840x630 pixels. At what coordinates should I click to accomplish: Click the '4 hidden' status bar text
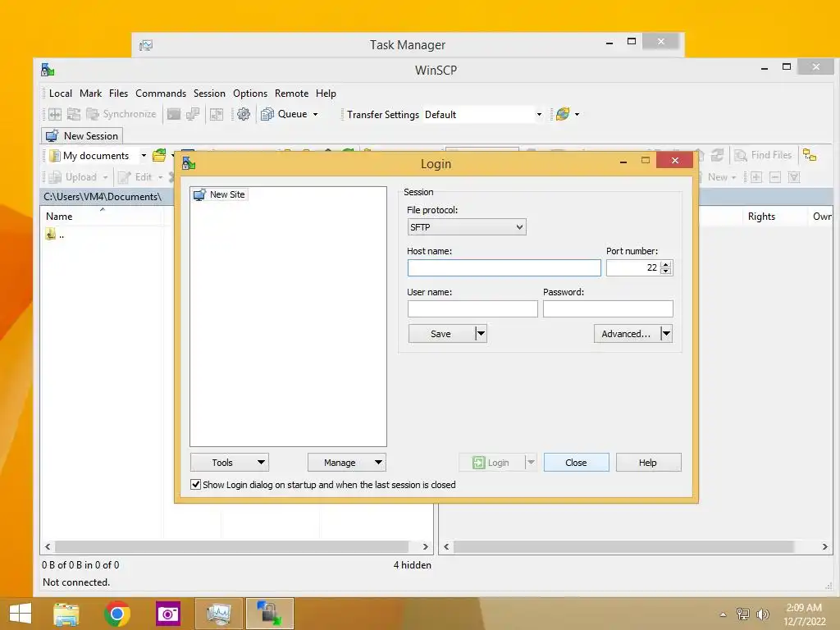[412, 565]
